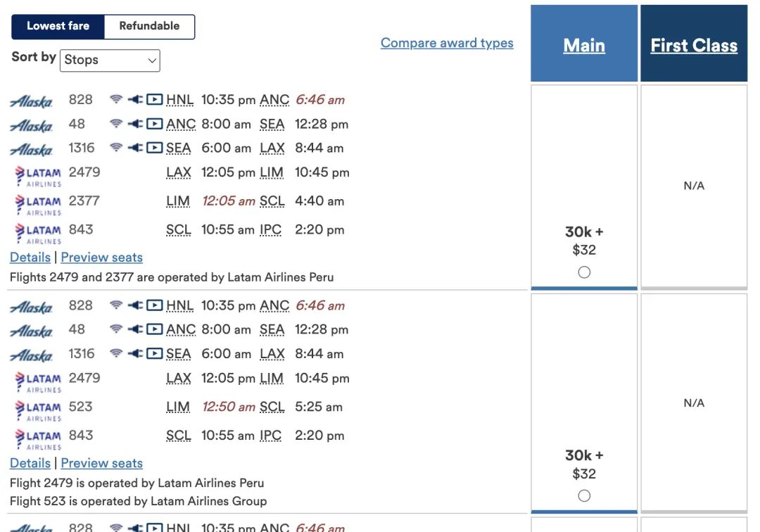Click the LATAM logo beside flight 2377
Image resolution: width=760 pixels, height=532 pixels.
coord(38,204)
